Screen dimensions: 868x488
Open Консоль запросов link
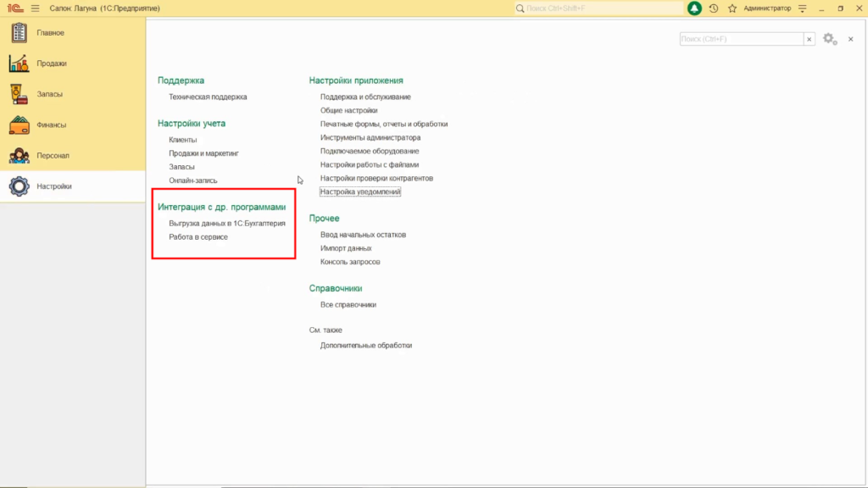tap(350, 262)
